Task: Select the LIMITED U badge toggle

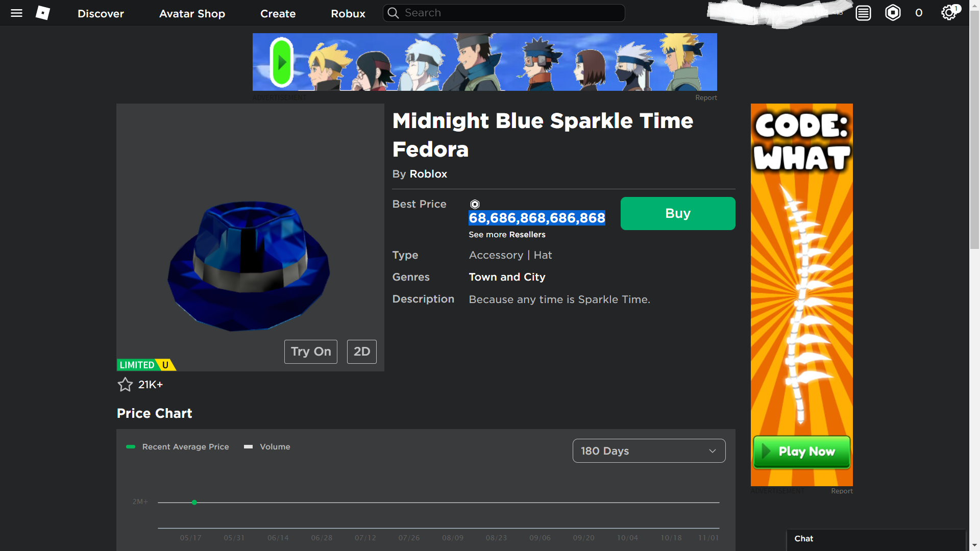Action: [x=145, y=365]
